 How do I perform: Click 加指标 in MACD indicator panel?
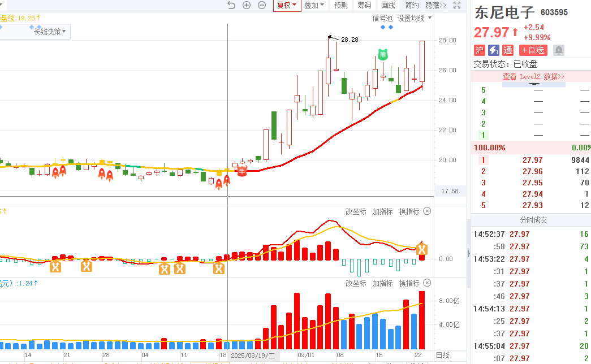click(x=382, y=211)
